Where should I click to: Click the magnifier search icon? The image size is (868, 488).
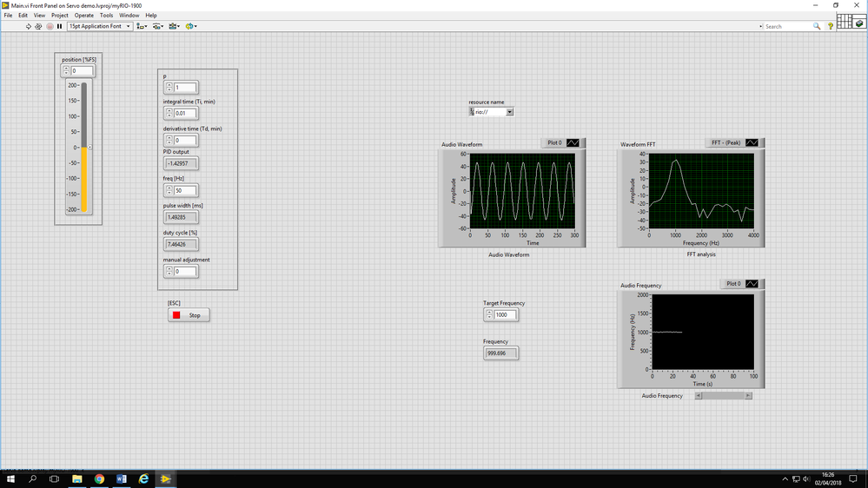click(817, 26)
